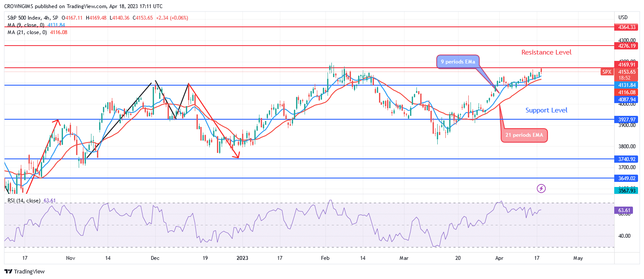Click the high value H4169.48
The height and width of the screenshot is (279, 644).
[x=96, y=18]
